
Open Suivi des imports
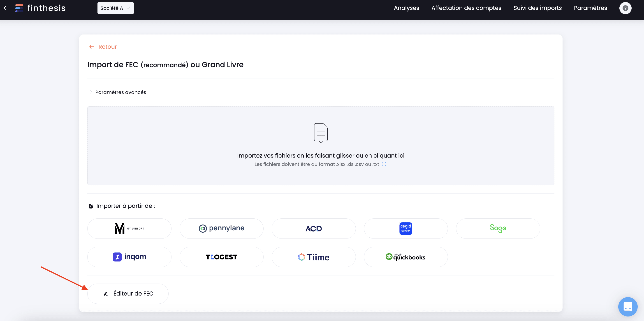coord(537,8)
